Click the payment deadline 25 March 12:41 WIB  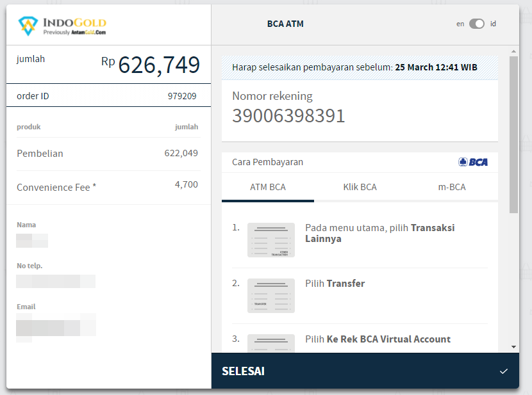pyautogui.click(x=436, y=67)
